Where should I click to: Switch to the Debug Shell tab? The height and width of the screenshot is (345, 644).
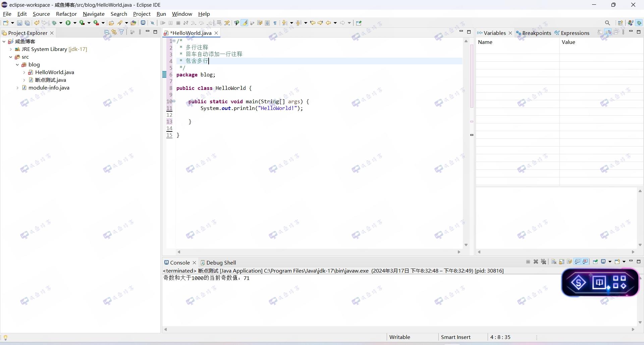pos(218,263)
